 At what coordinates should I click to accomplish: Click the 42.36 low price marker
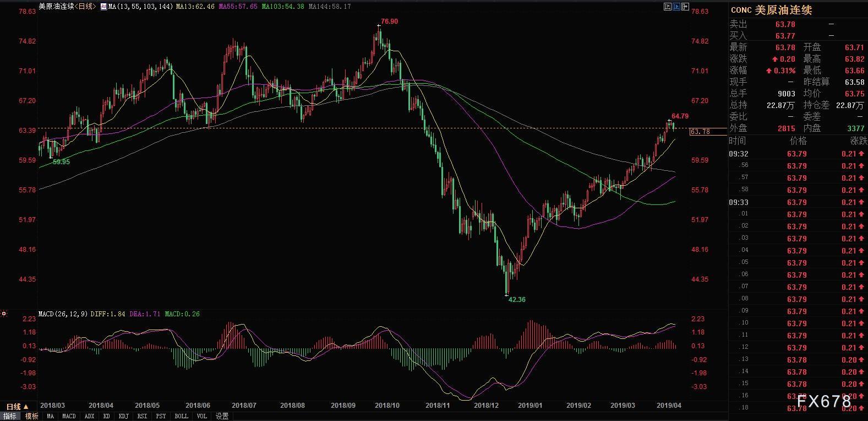pyautogui.click(x=517, y=300)
